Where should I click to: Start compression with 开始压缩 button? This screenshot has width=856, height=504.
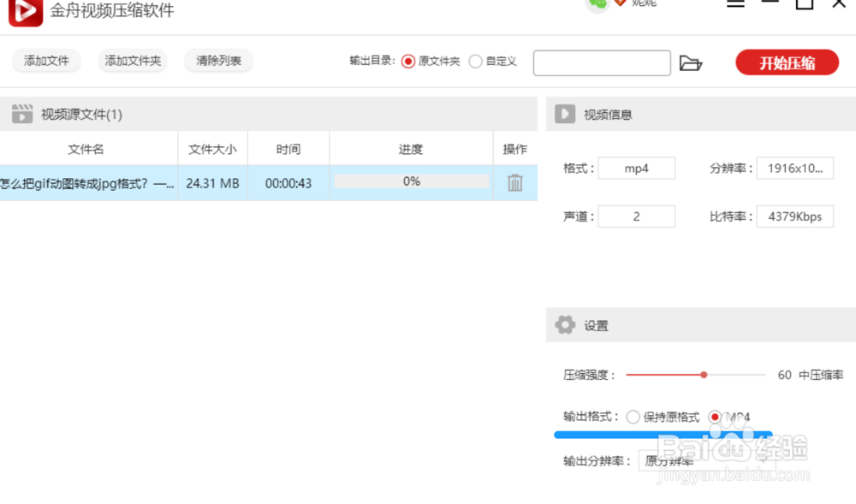coord(787,62)
